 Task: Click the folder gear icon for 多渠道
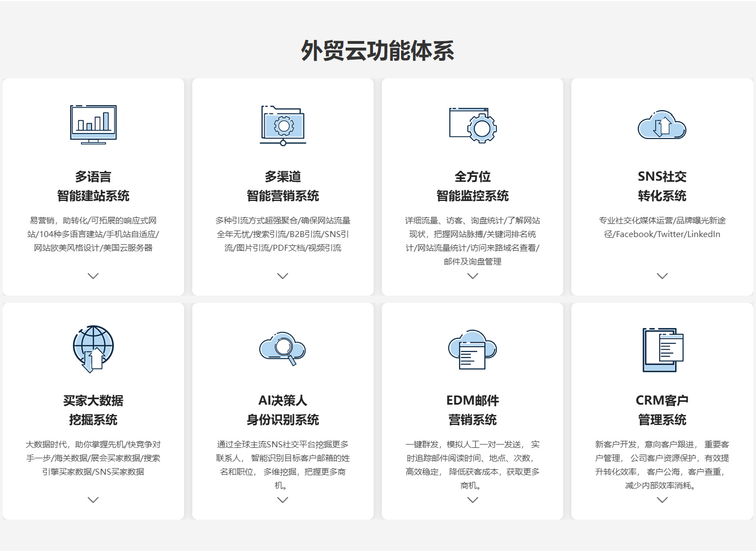point(283,126)
